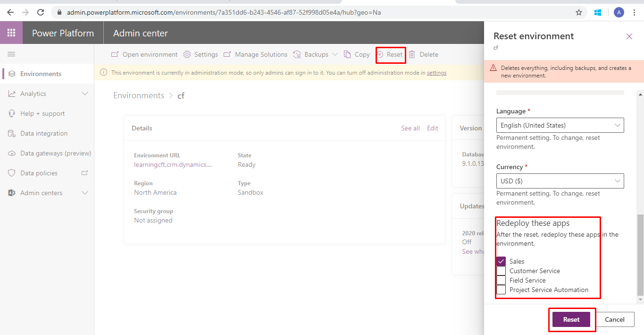
Task: Click the Power Platform title
Action: 63,33
